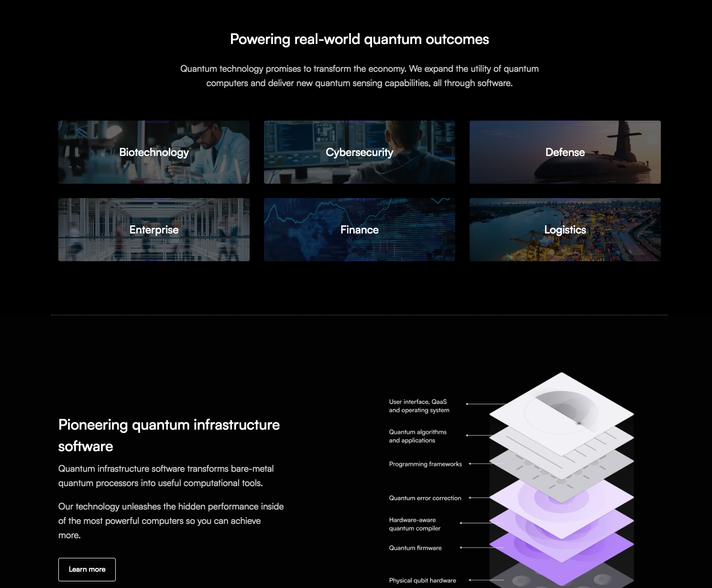The width and height of the screenshot is (712, 588).
Task: Click the 'Powering real-world quantum outcomes' heading
Action: (359, 39)
